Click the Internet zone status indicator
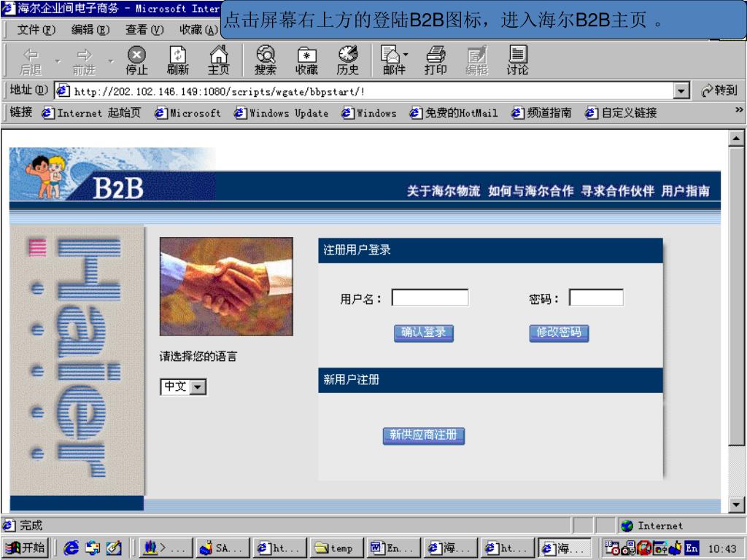The height and width of the screenshot is (560, 747). click(x=681, y=526)
